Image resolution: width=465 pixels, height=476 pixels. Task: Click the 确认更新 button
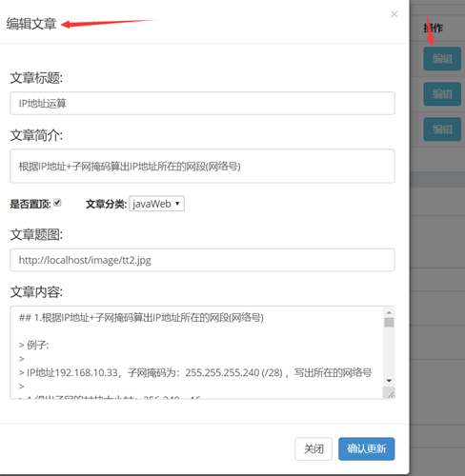[367, 448]
